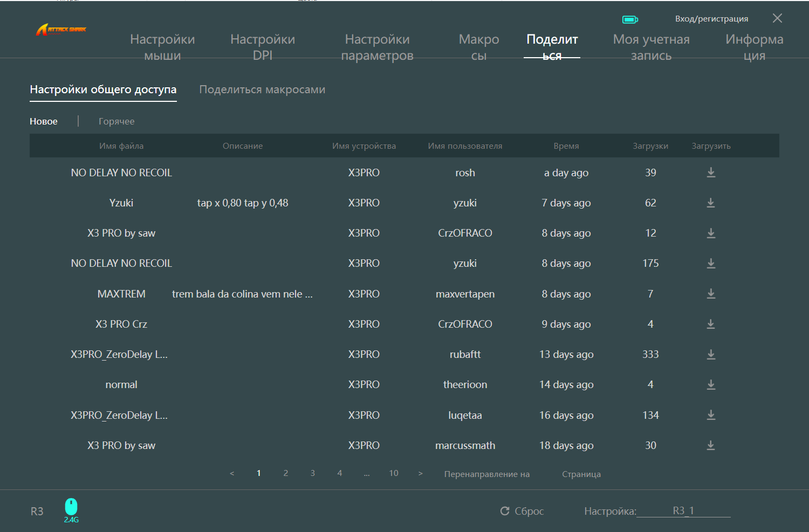Download MAXTREM profile by maxvertapen
Screen dimensions: 809x532
coord(711,294)
